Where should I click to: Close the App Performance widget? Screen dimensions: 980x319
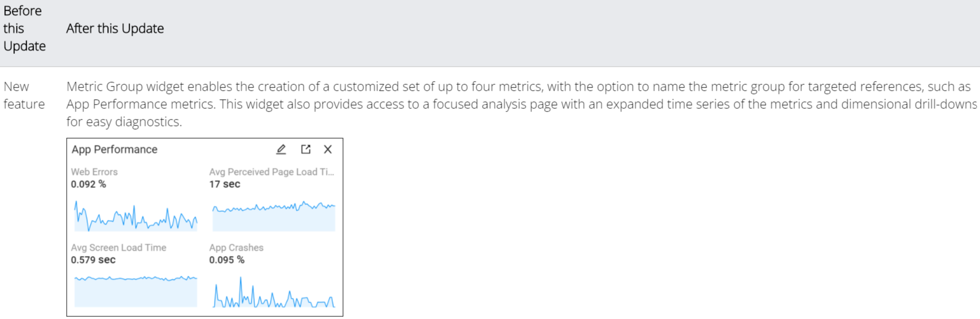(328, 149)
